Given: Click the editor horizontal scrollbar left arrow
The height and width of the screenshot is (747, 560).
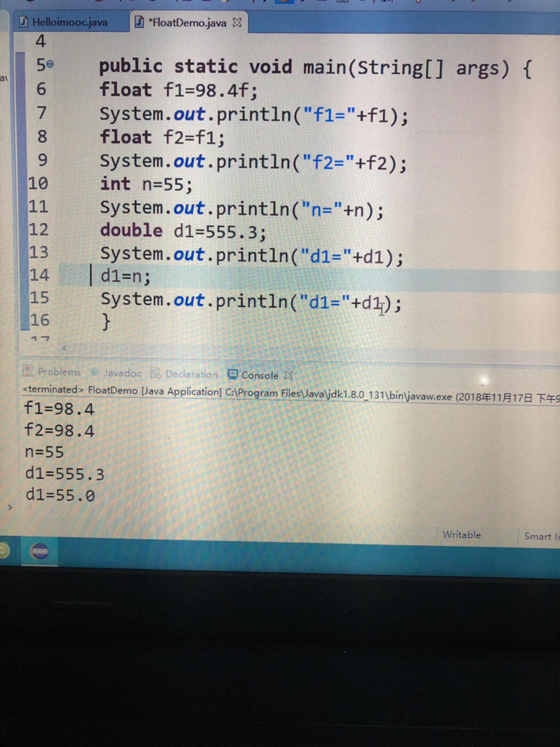Looking at the screenshot, I should click(65, 348).
